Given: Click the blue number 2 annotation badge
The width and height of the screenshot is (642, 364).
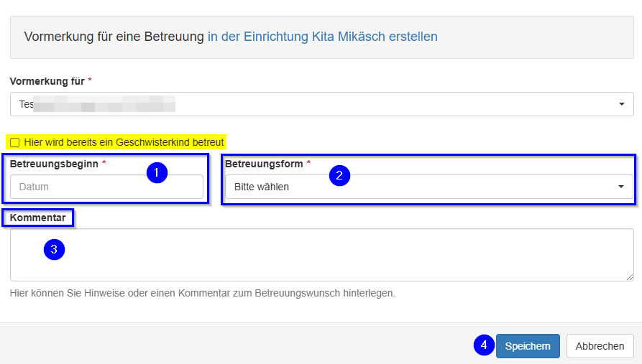Looking at the screenshot, I should click(x=339, y=176).
